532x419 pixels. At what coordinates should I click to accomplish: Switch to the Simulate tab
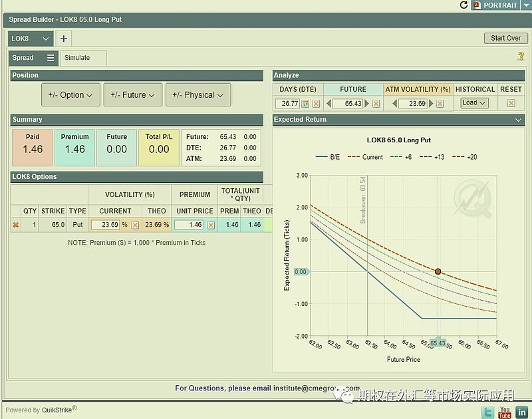coord(77,58)
